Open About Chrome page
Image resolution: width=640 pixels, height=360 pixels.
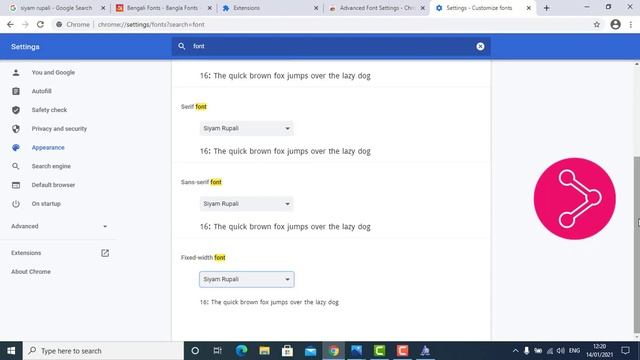tap(31, 271)
